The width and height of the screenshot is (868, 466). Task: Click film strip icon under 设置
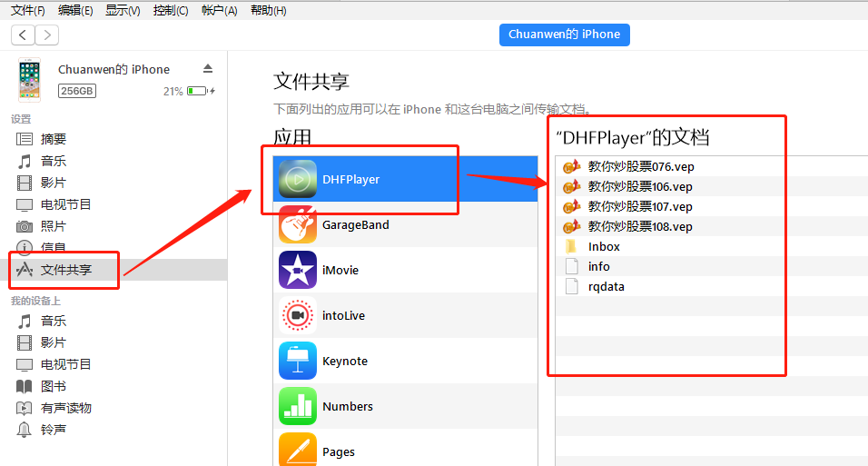click(25, 183)
